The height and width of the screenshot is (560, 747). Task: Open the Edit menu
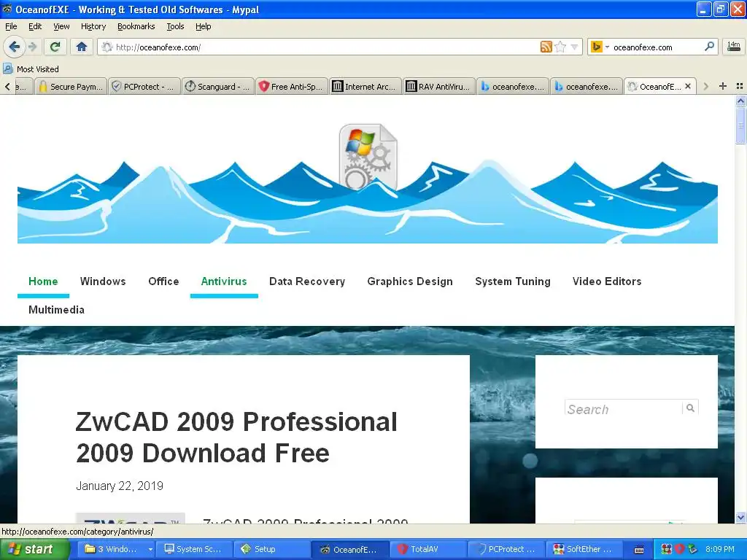pyautogui.click(x=35, y=26)
